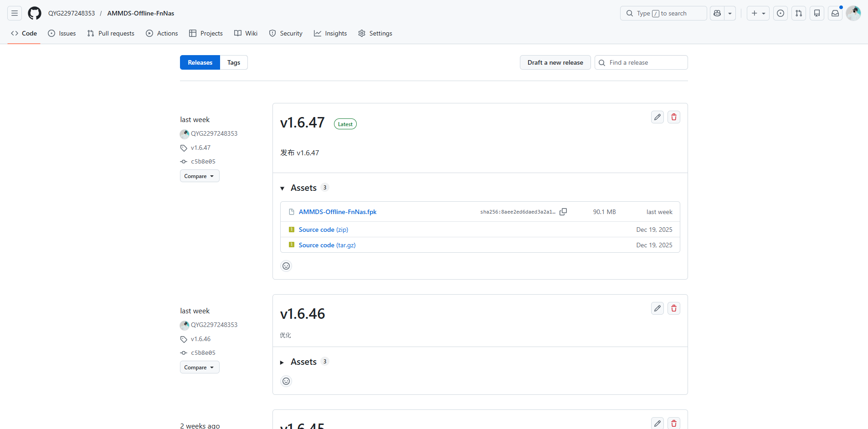
Task: Copy the sha256 checksum of AMMDS-Offline-FnNas.fpk
Action: pyautogui.click(x=563, y=212)
